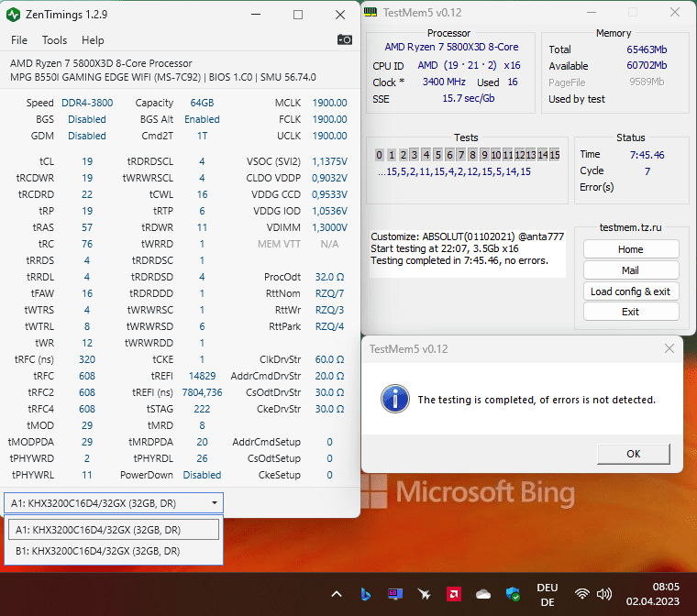This screenshot has width=697, height=616.
Task: Open Wi-Fi network tray icon
Action: click(x=581, y=594)
